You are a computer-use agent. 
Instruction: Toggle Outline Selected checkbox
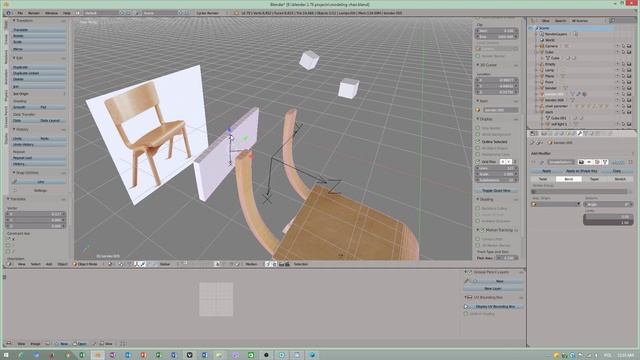pyautogui.click(x=478, y=142)
